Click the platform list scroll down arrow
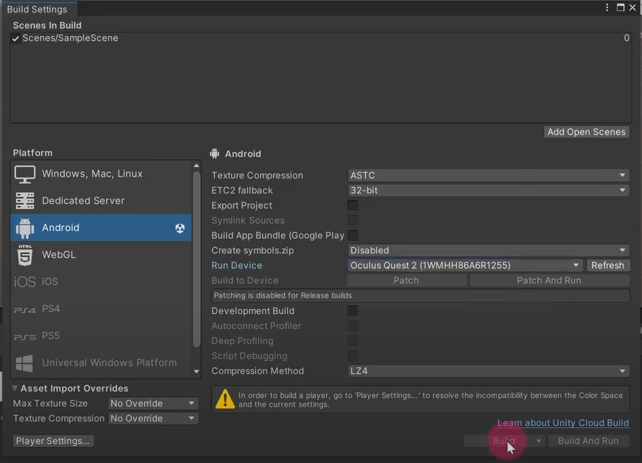 coord(197,371)
